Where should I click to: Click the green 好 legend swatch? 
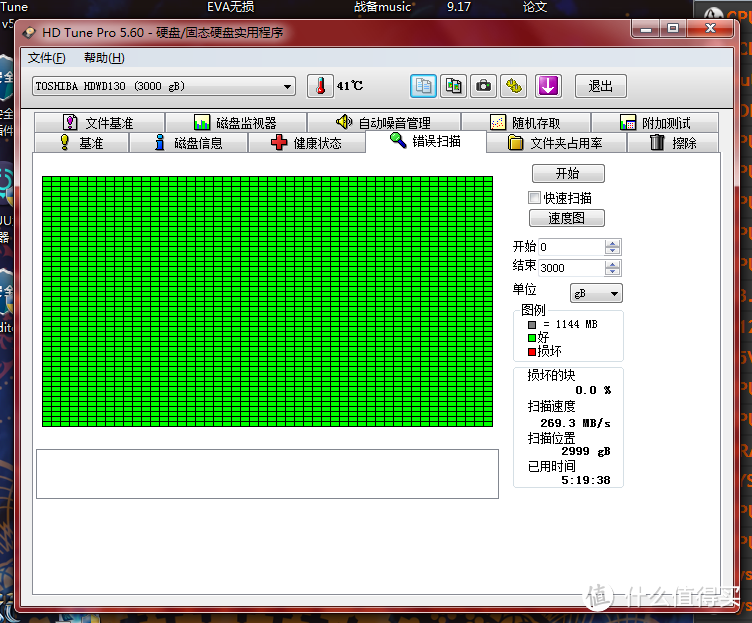tap(532, 338)
